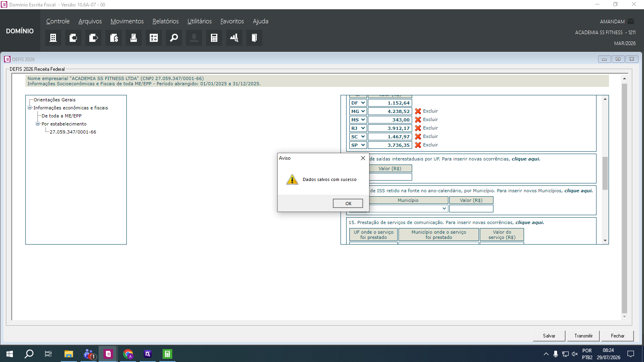Click the red X Excluir icon for RJ
This screenshot has height=362, width=644.
418,128
